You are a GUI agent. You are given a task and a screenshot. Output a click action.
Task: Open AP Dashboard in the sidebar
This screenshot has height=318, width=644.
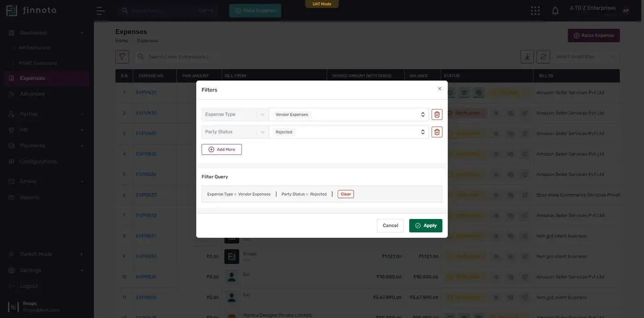click(34, 47)
